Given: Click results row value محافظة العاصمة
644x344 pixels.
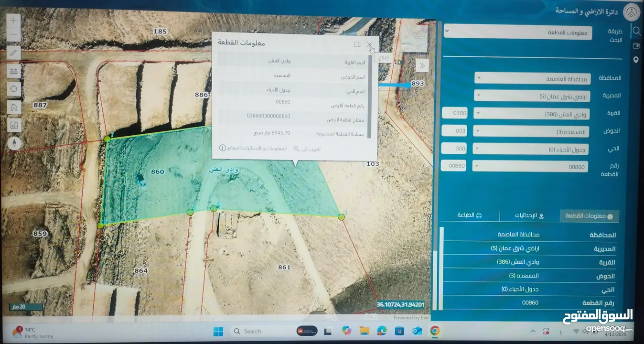Looking at the screenshot, I should click(518, 234).
